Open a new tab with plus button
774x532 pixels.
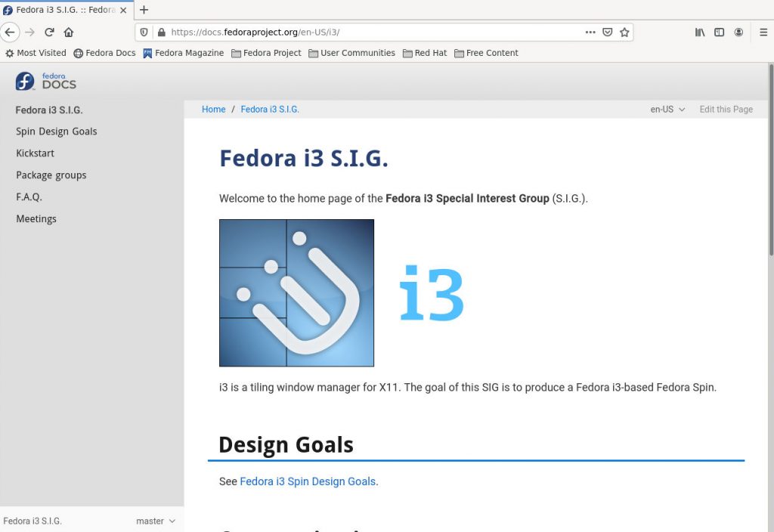(x=144, y=10)
